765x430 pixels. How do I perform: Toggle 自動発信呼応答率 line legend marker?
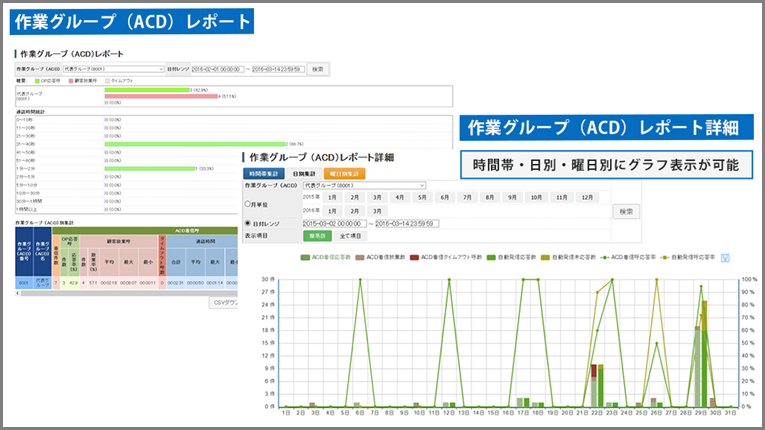[x=665, y=257]
